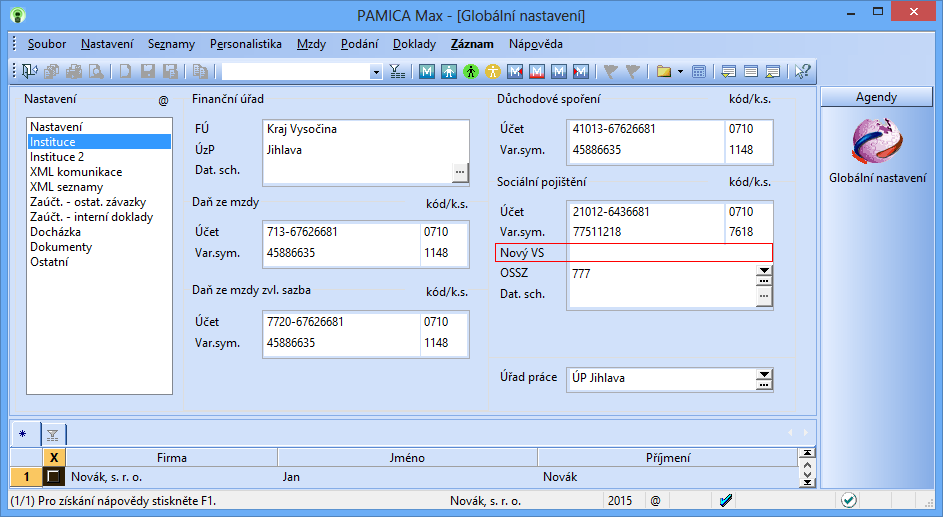943x517 pixels.
Task: Open the Doklady menu
Action: click(414, 44)
